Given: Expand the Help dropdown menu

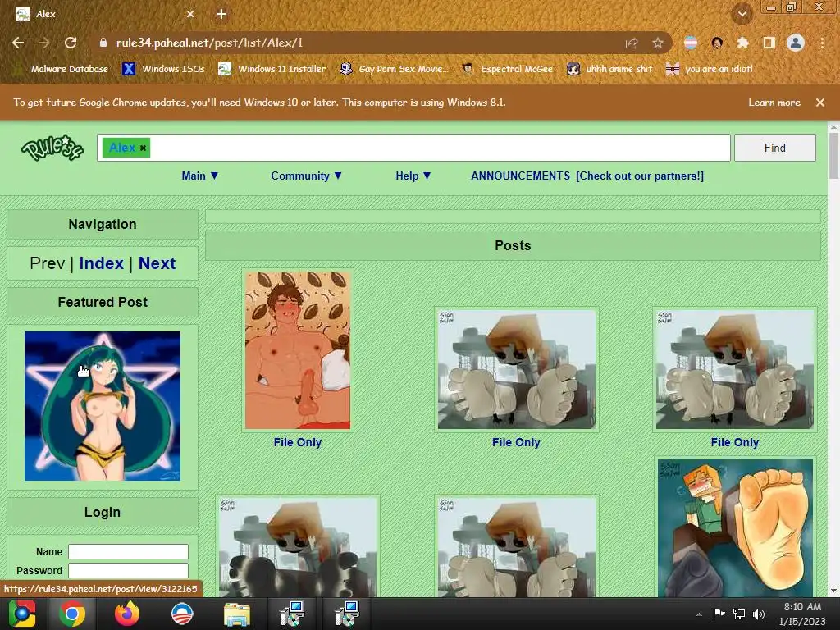Looking at the screenshot, I should 413,176.
